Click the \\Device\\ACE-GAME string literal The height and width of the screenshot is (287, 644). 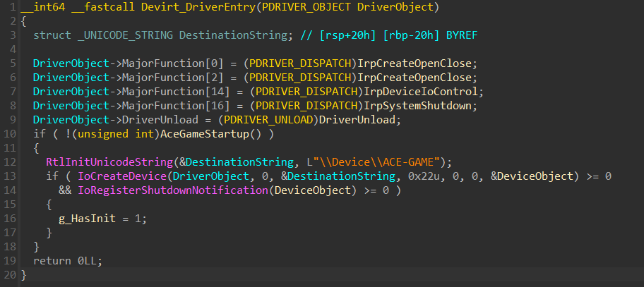click(x=376, y=162)
